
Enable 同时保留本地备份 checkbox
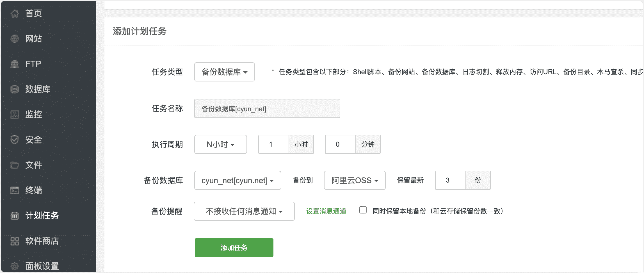(363, 210)
